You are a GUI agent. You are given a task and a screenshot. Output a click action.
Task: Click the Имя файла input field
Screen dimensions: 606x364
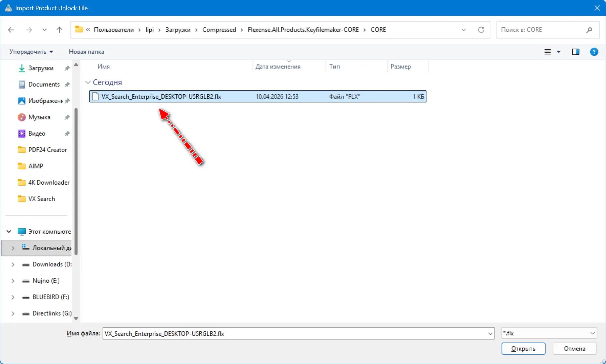(295, 334)
